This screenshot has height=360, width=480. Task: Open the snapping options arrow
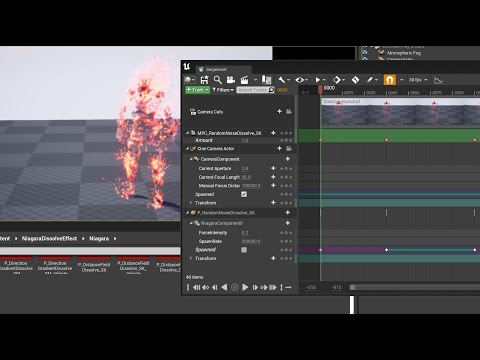pos(401,80)
